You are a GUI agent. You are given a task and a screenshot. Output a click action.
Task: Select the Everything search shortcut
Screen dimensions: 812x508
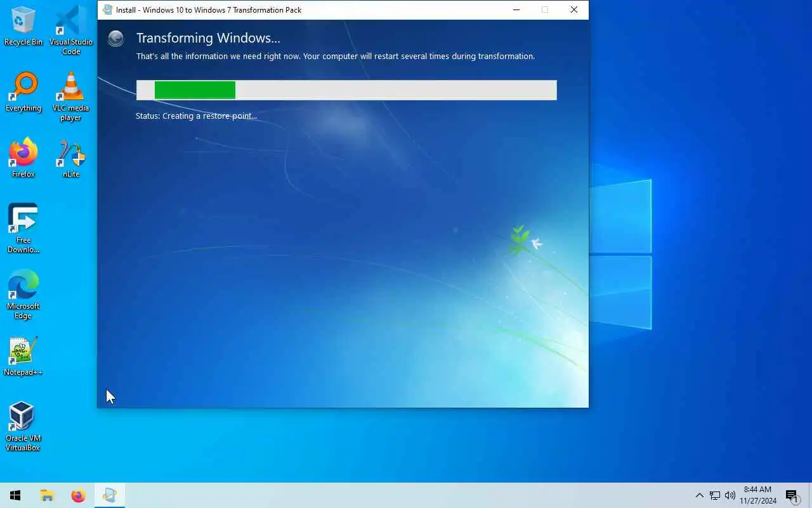pyautogui.click(x=23, y=93)
